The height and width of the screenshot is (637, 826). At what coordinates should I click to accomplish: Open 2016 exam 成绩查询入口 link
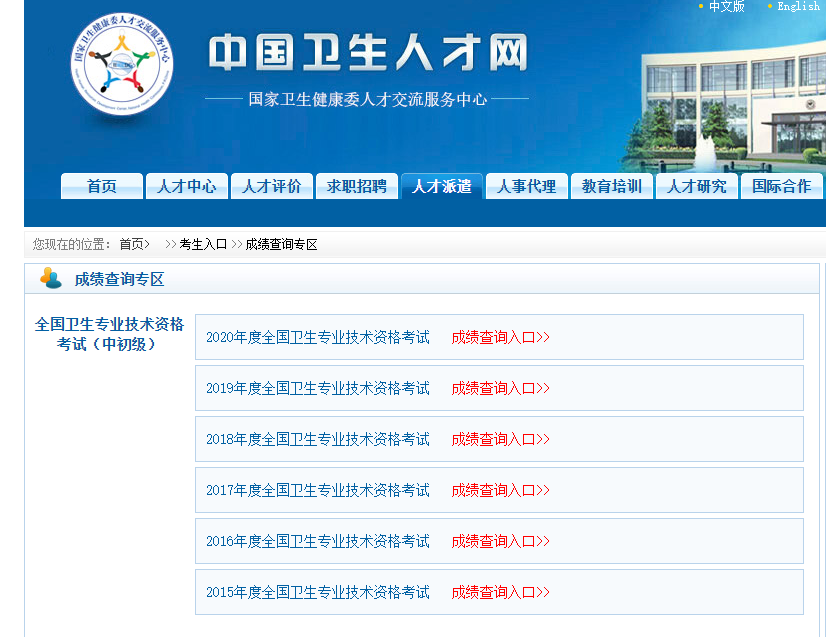click(x=500, y=541)
